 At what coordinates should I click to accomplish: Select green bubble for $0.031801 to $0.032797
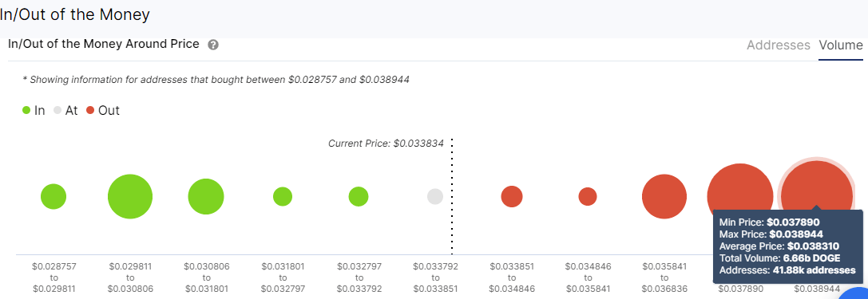[x=283, y=196]
